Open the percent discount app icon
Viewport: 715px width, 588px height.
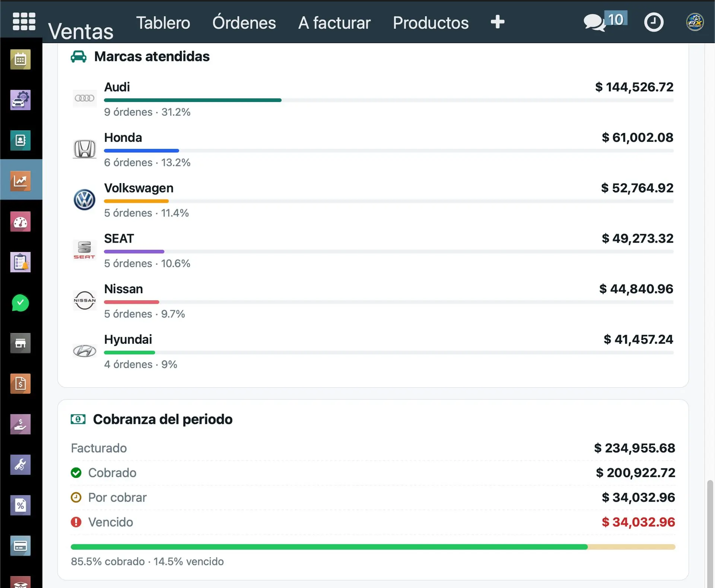click(x=20, y=505)
